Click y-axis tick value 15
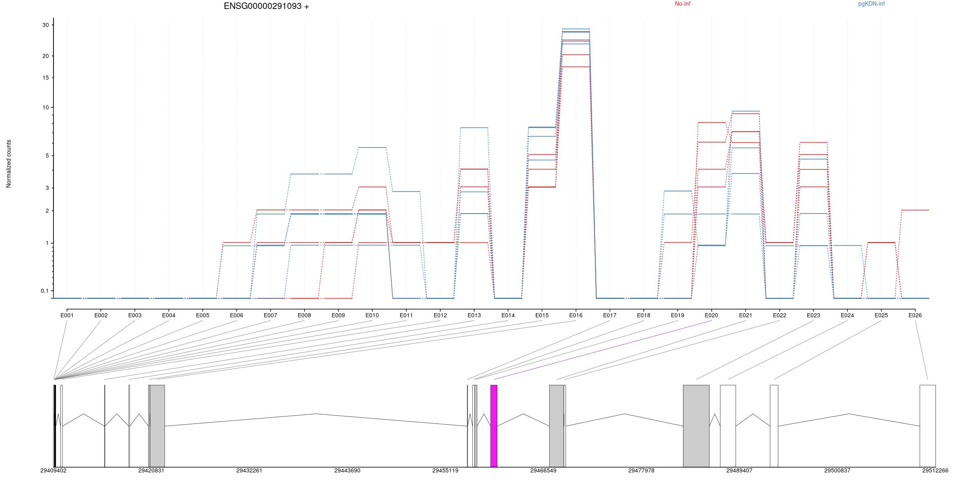 point(45,78)
